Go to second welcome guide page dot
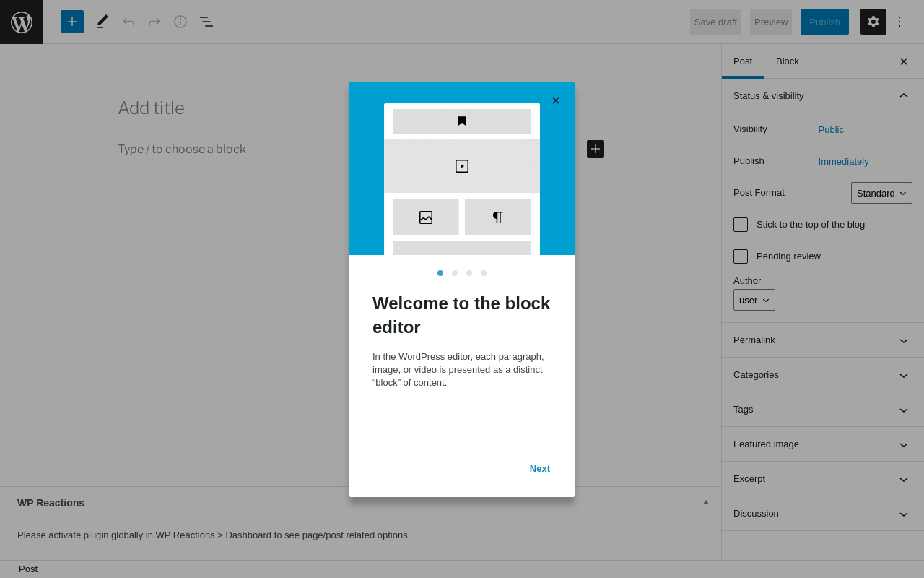This screenshot has height=578, width=924. pyautogui.click(x=455, y=273)
